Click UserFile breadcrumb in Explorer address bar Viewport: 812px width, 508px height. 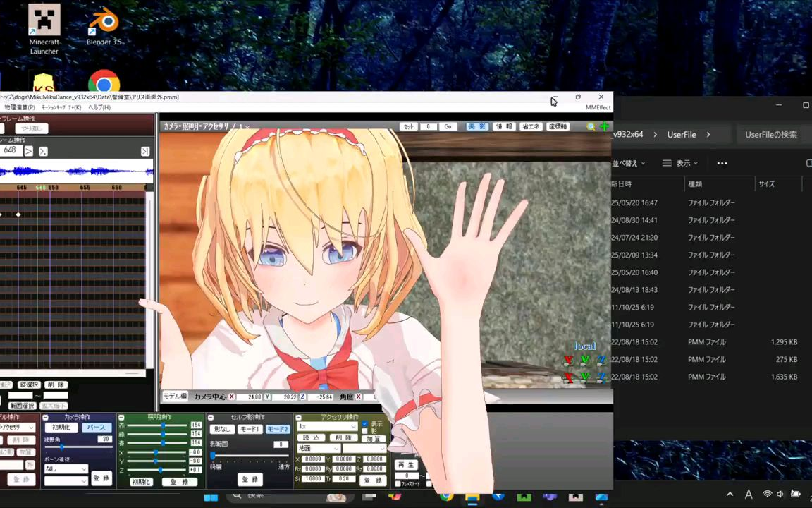682,134
